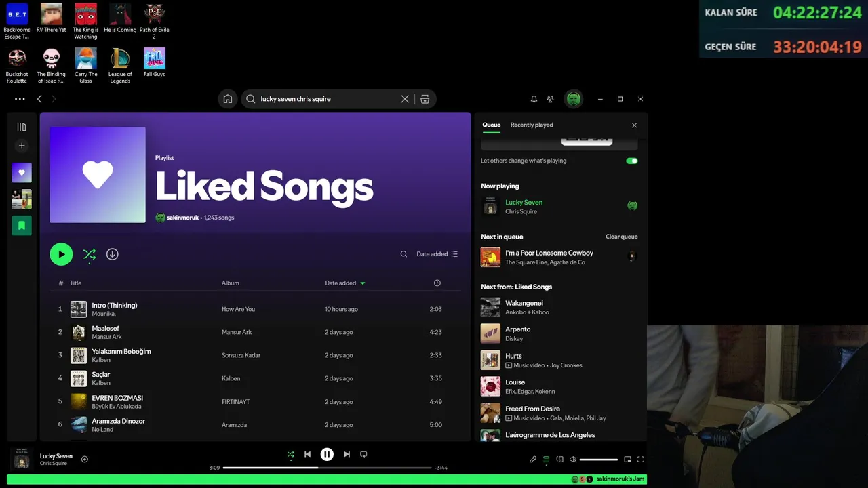Image resolution: width=868 pixels, height=488 pixels.
Task: Open Chris Squire artist link in player bar
Action: tap(53, 464)
